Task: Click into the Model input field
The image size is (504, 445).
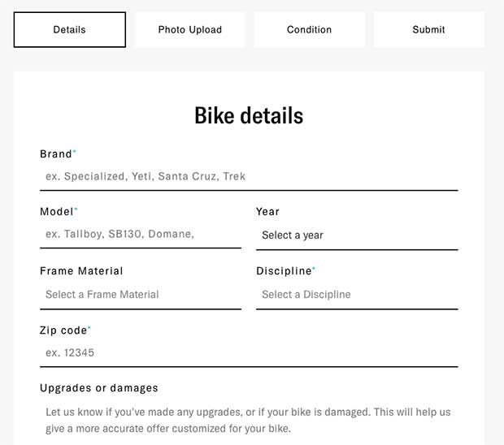Action: [140, 234]
